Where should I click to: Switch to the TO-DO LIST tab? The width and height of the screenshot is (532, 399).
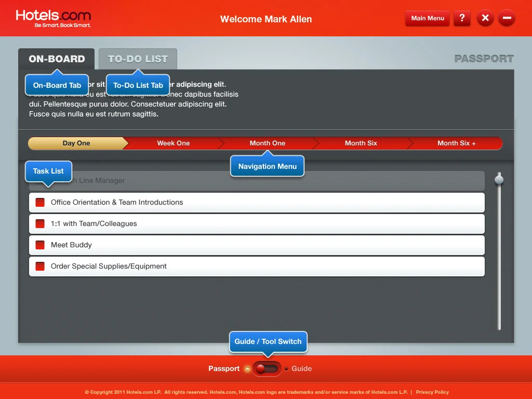coord(138,59)
